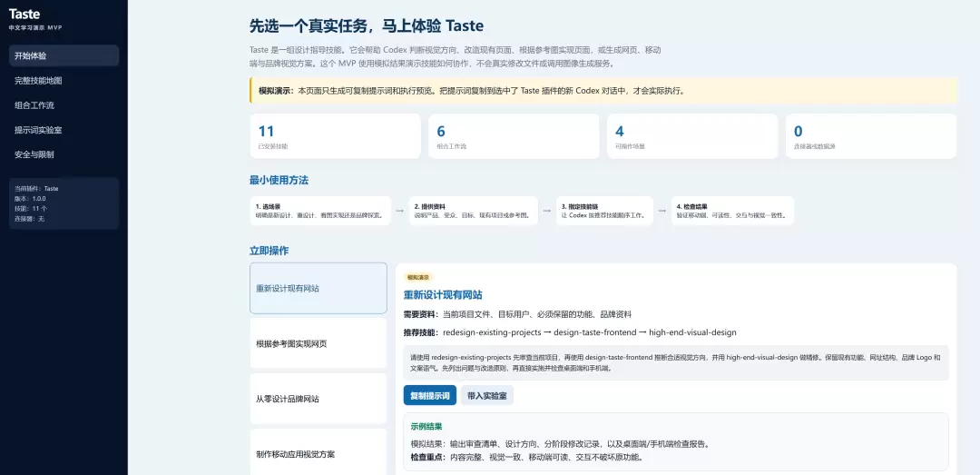Image resolution: width=980 pixels, height=475 pixels.
Task: Click 当前插件: Taste in the sidebar info box
Action: [x=36, y=188]
